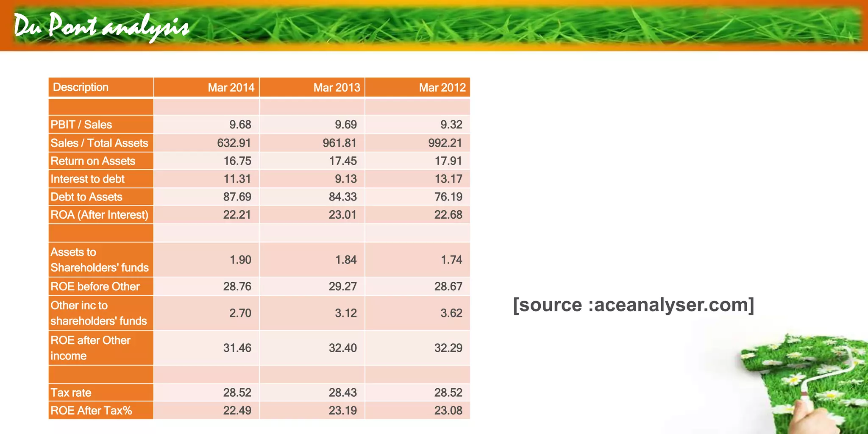Image resolution: width=868 pixels, height=434 pixels.
Task: Select ROA (After Interest) value 23.01
Action: coord(343,215)
